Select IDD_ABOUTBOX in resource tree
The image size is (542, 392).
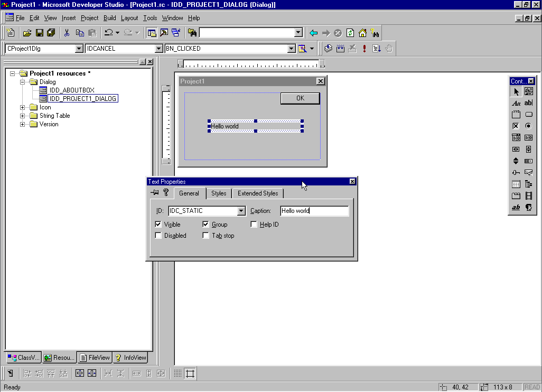click(x=72, y=90)
